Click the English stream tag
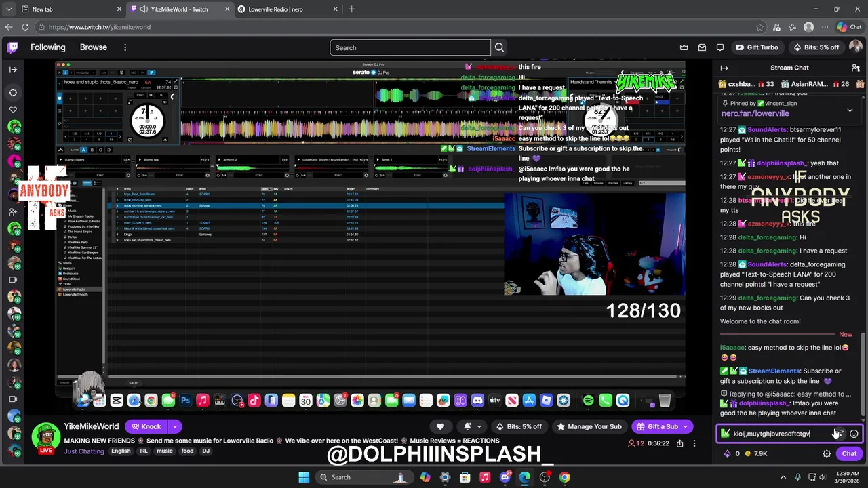Image resolution: width=868 pixels, height=488 pixels. 121,451
